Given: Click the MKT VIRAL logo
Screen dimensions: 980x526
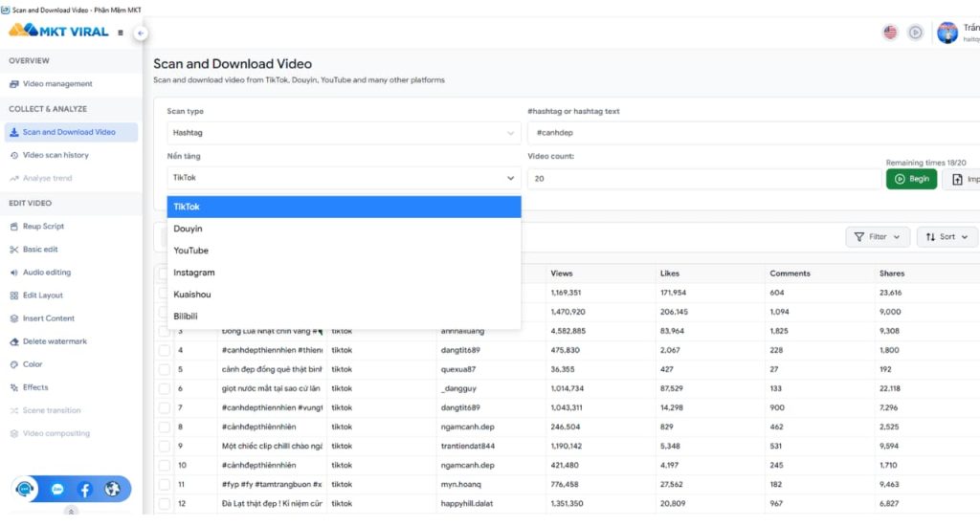Looking at the screenshot, I should (58, 32).
